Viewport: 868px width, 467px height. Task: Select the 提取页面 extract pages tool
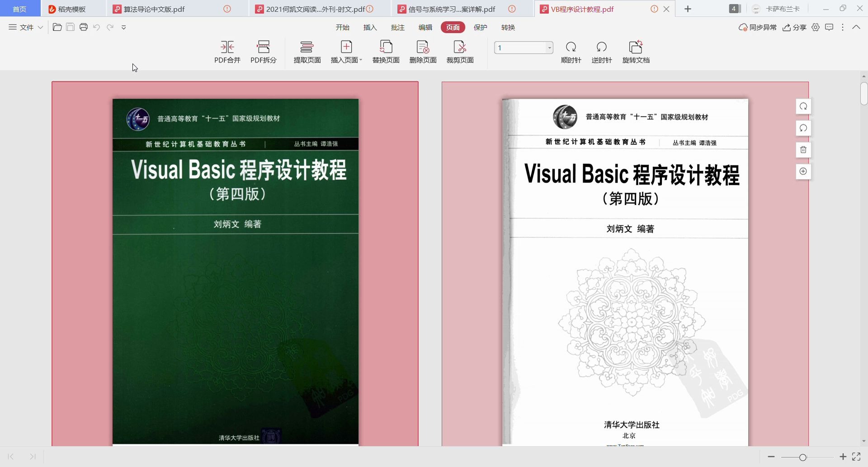point(307,52)
